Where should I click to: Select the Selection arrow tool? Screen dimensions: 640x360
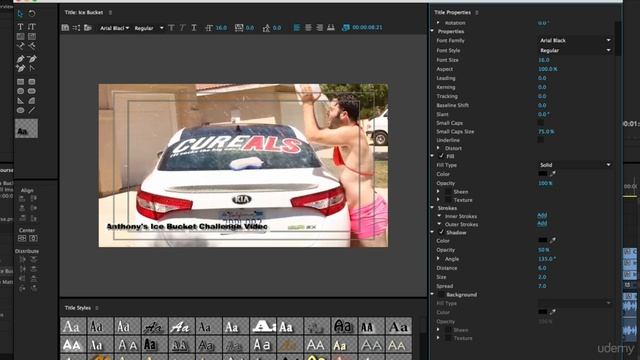(20, 14)
